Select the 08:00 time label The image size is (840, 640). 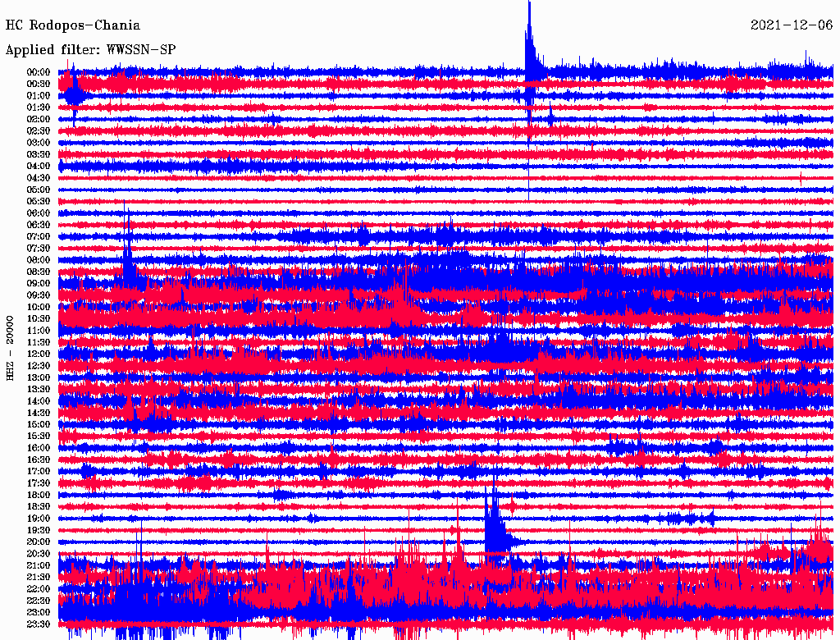[39, 260]
